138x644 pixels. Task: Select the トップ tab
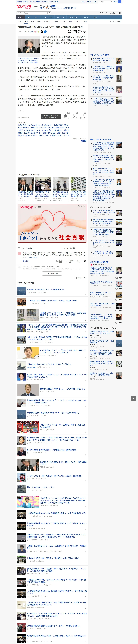(20, 17)
